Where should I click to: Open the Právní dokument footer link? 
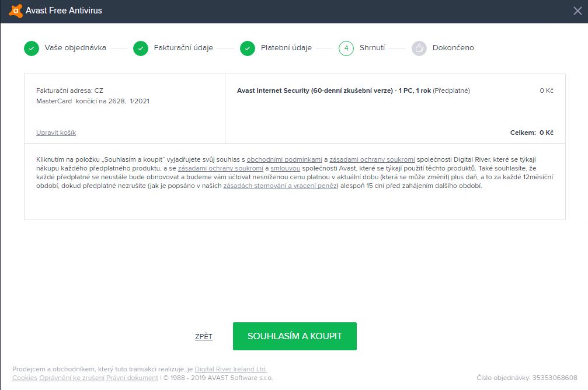[132, 378]
